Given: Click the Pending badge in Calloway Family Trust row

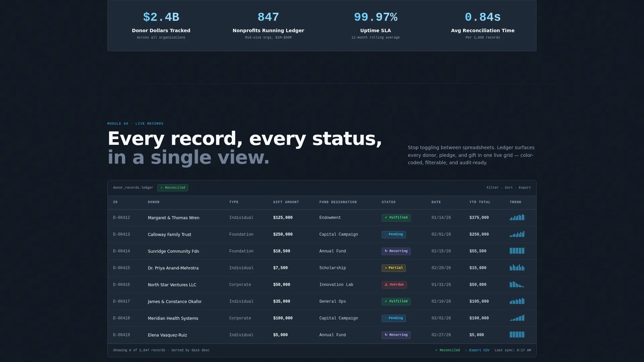Looking at the screenshot, I should click(x=393, y=235).
